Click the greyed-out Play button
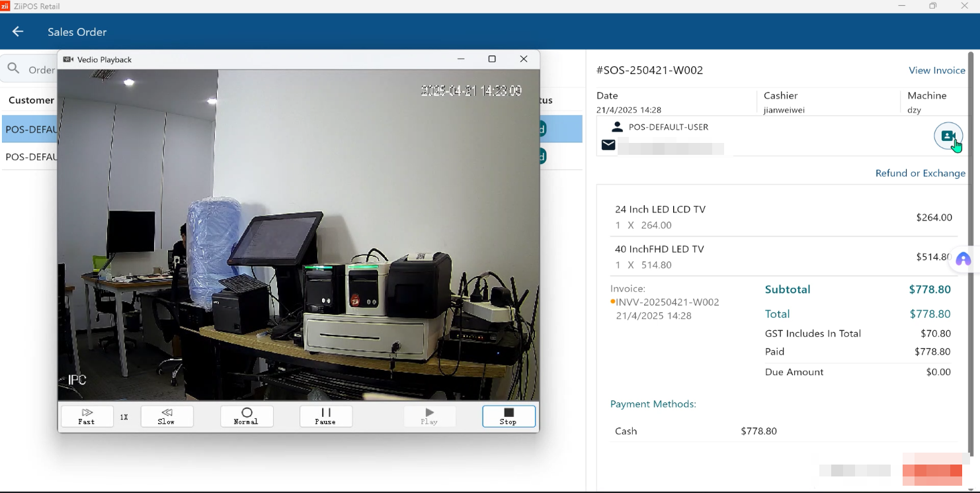This screenshot has width=980, height=493. (429, 416)
